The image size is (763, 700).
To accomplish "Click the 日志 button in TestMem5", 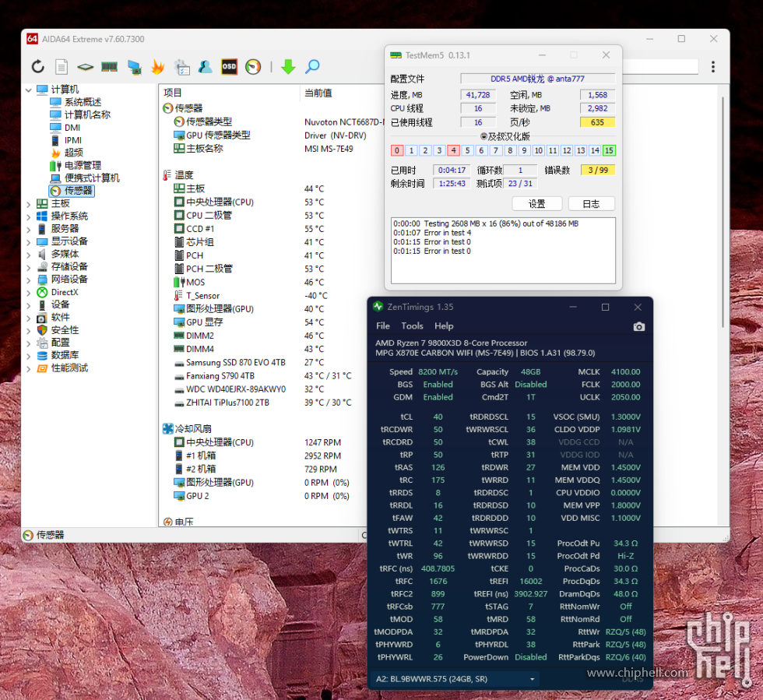I will coord(591,204).
